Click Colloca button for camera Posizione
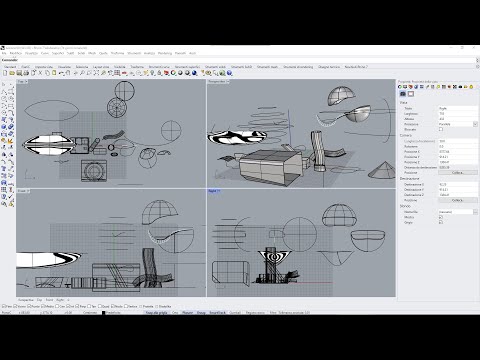480x360 pixels. 457,173
